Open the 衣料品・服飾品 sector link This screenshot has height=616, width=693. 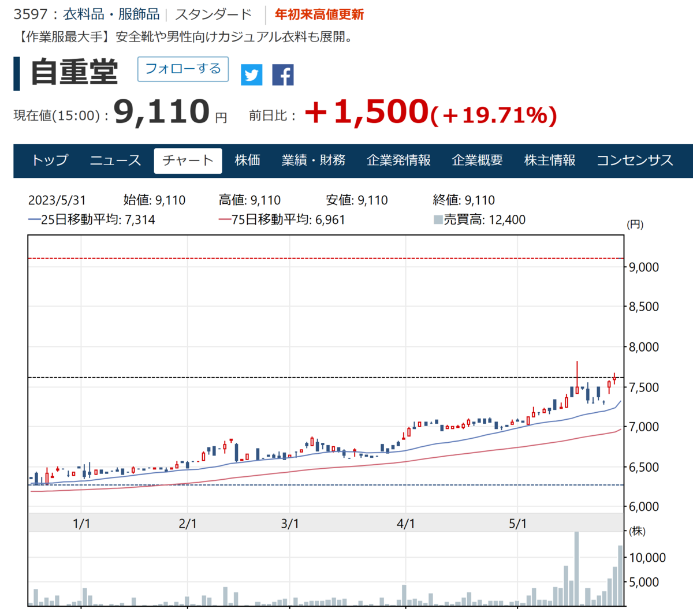[x=111, y=14]
